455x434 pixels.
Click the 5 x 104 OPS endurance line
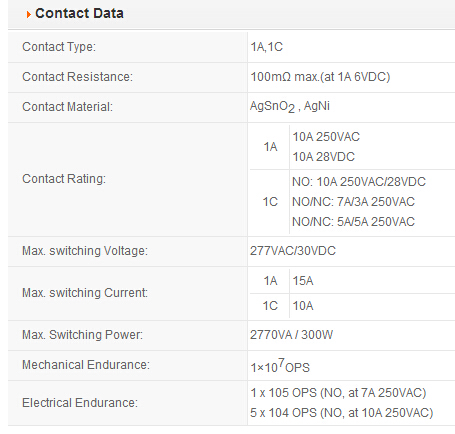coord(341,413)
